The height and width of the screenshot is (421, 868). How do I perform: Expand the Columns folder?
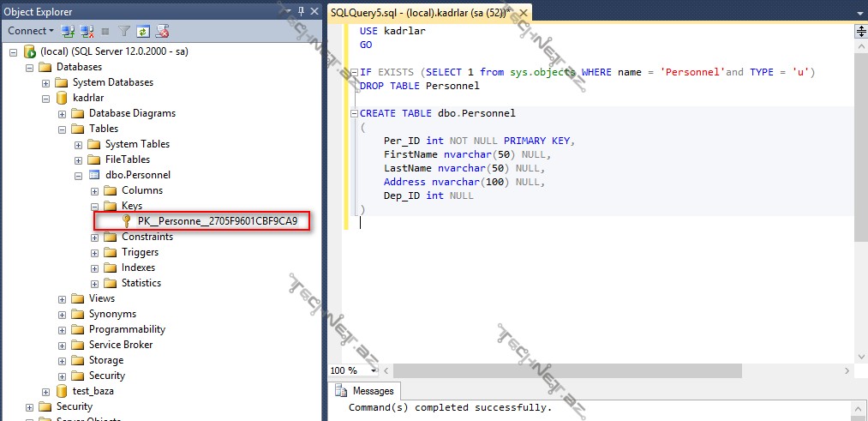pyautogui.click(x=95, y=190)
